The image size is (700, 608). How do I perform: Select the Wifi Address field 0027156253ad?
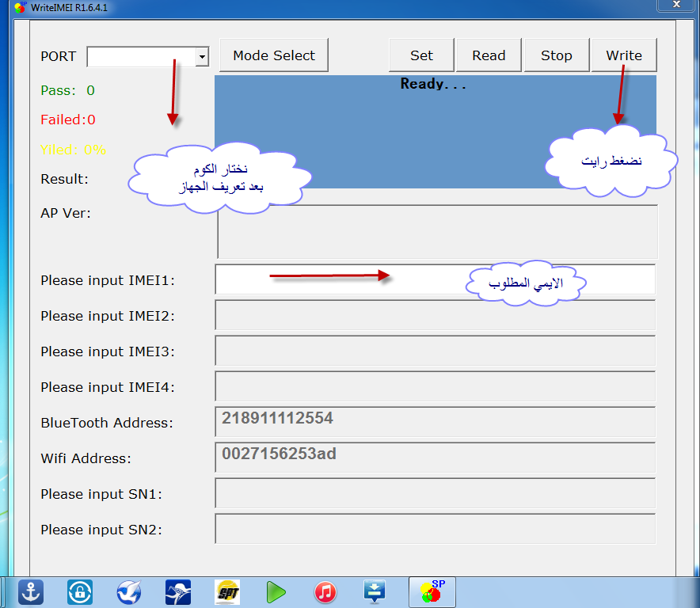[436, 458]
